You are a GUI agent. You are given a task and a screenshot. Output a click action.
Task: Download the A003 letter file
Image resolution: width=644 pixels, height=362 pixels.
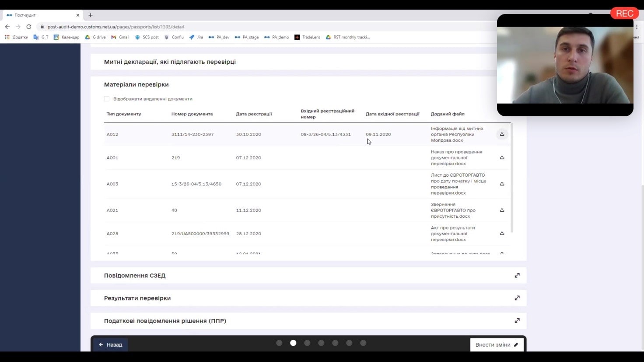click(x=502, y=184)
